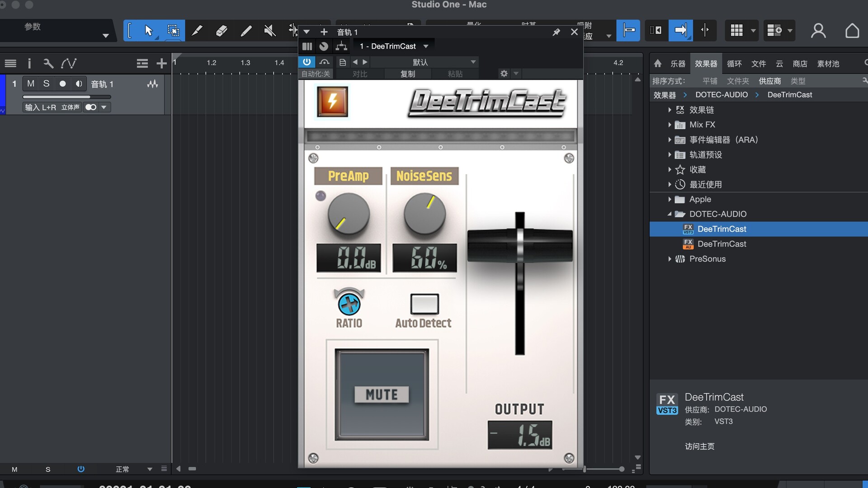868x488 pixels.
Task: Toggle stereo/mono channel mode switch
Action: (x=91, y=107)
